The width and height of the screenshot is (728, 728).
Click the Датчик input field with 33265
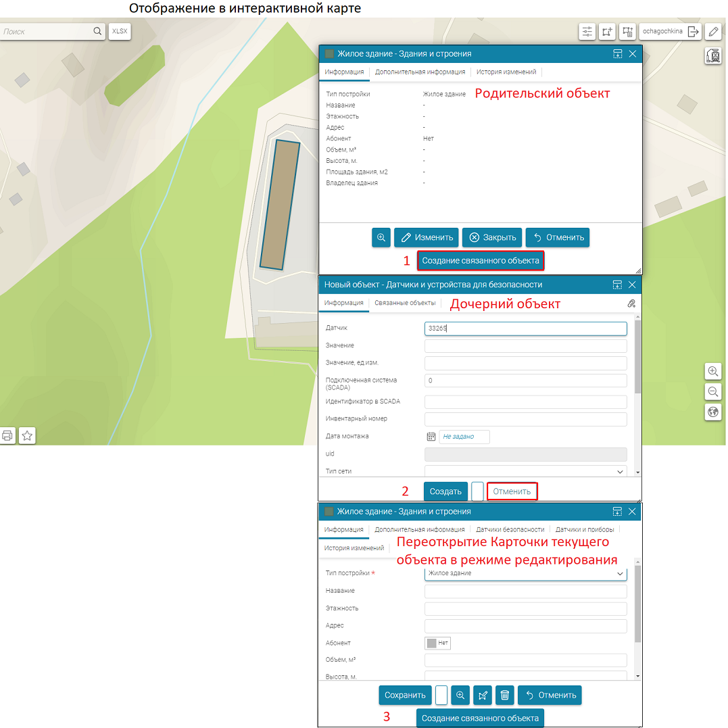(x=525, y=329)
